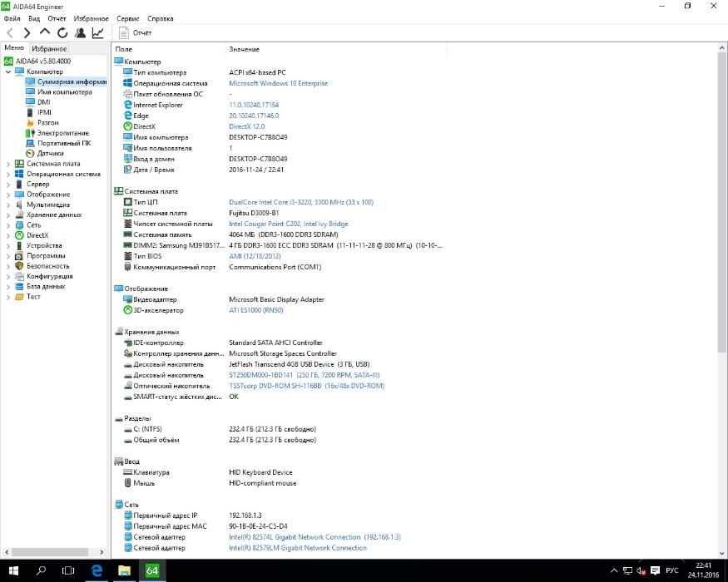Open the Файл menu
This screenshot has width=728, height=582.
click(12, 18)
